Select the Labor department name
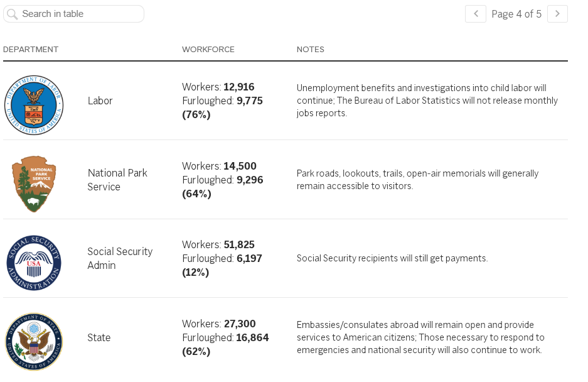 tap(100, 101)
